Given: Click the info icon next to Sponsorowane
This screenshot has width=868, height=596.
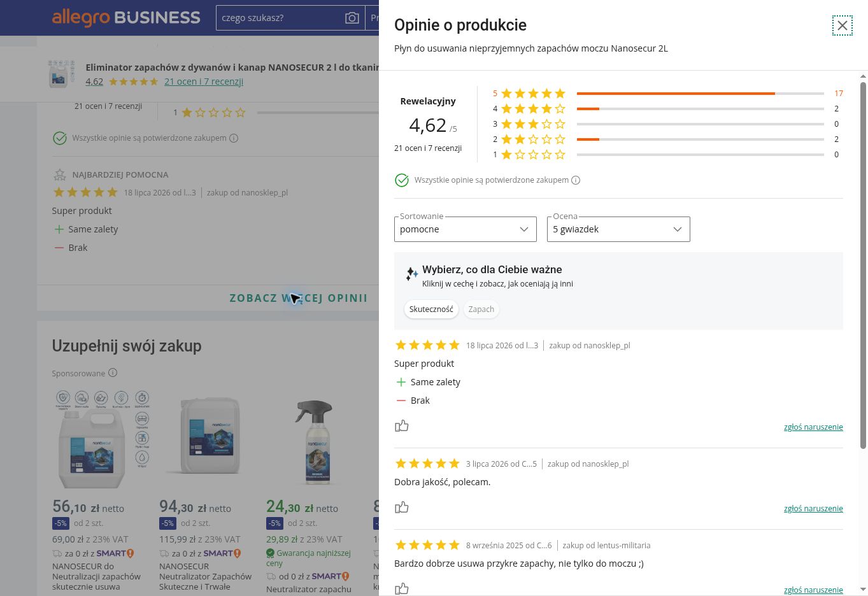Looking at the screenshot, I should pos(113,373).
